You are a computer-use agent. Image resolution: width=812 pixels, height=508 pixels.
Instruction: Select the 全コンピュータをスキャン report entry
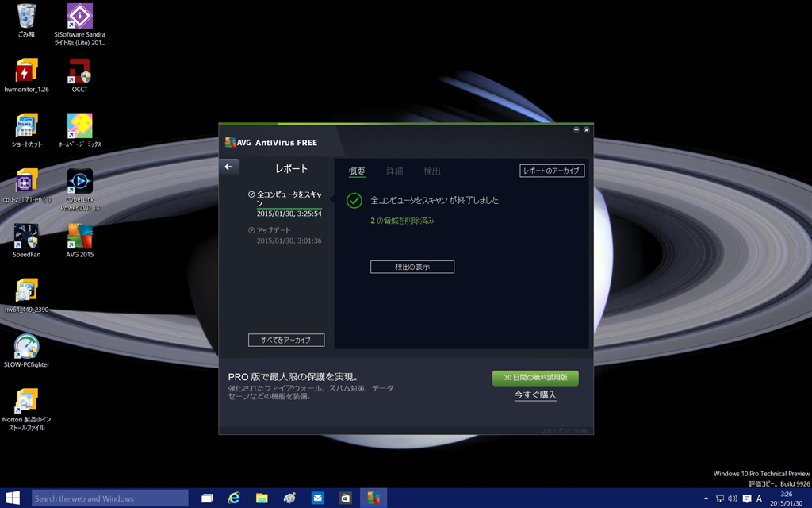coord(285,203)
